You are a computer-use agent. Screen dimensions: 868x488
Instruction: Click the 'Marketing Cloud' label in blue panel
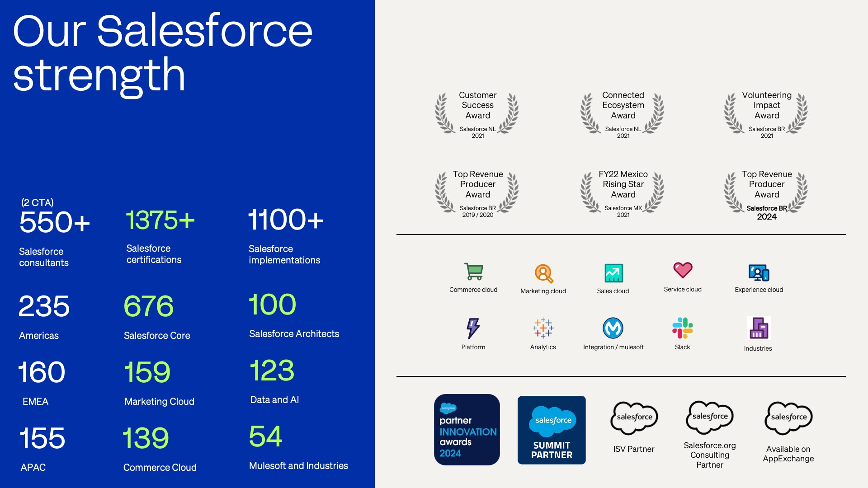point(159,402)
